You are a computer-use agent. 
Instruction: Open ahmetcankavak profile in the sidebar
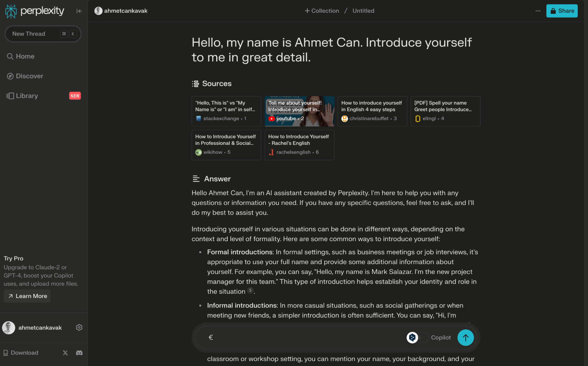pos(32,328)
